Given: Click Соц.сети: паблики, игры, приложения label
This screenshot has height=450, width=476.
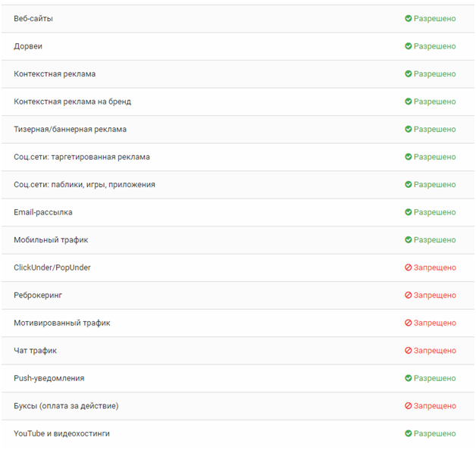Looking at the screenshot, I should tap(84, 185).
